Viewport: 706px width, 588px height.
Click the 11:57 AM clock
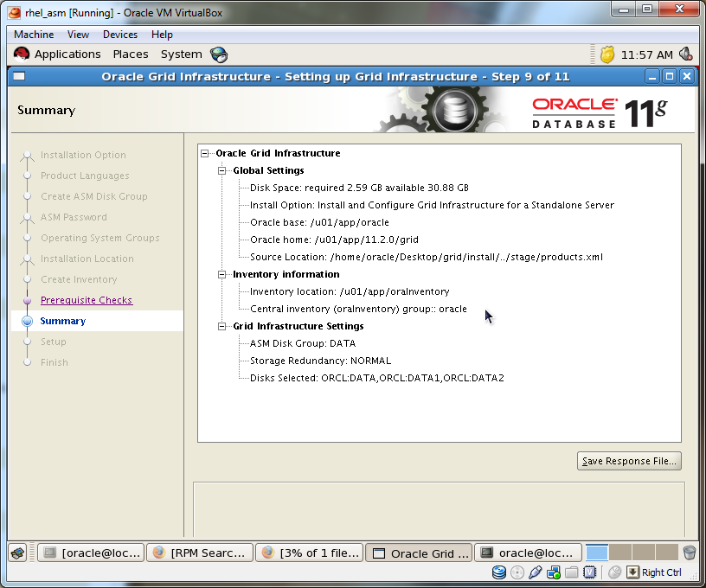coord(646,54)
